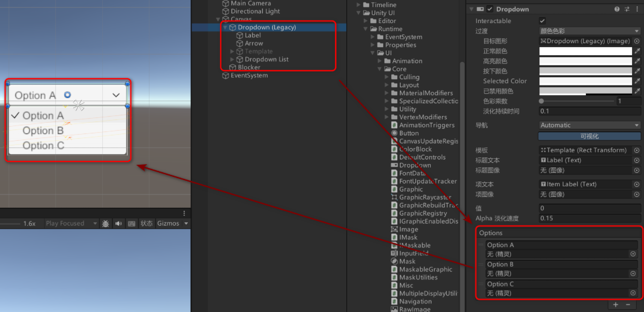Expand EventSystem folder in Runtime
Image resolution: width=644 pixels, height=312 pixels.
[x=373, y=37]
